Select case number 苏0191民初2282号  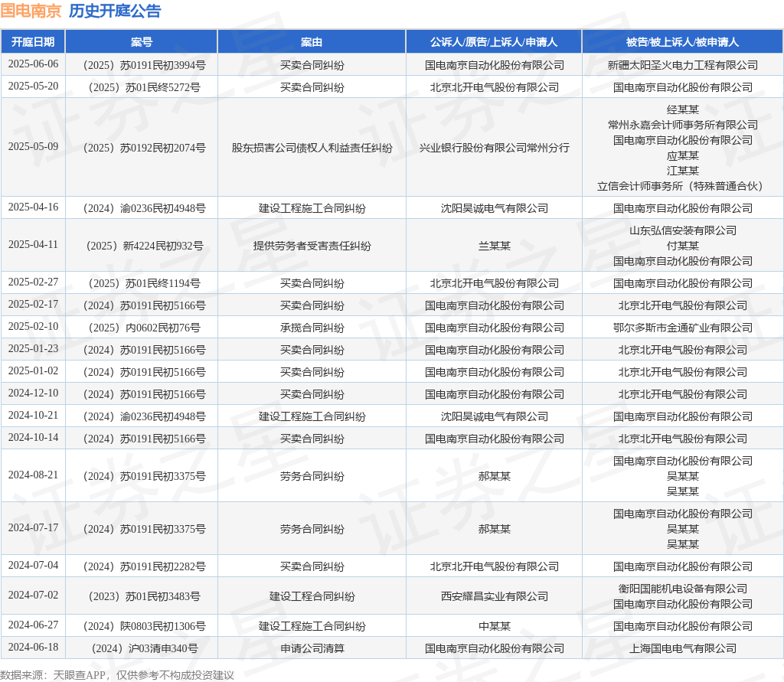[x=145, y=566]
